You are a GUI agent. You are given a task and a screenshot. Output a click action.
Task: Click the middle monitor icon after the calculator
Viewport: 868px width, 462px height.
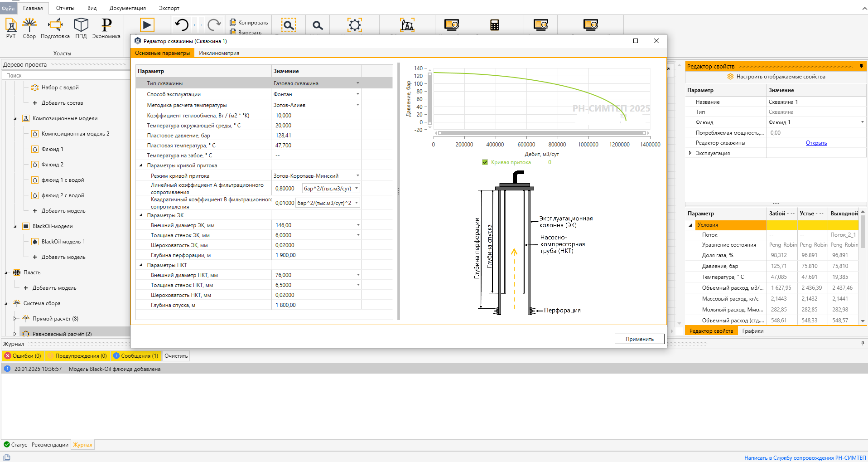(x=541, y=25)
